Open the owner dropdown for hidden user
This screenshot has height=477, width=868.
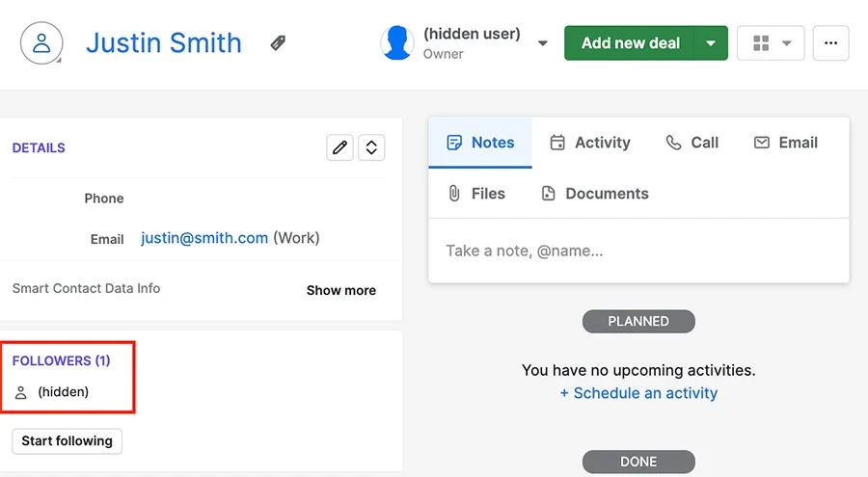(x=542, y=43)
